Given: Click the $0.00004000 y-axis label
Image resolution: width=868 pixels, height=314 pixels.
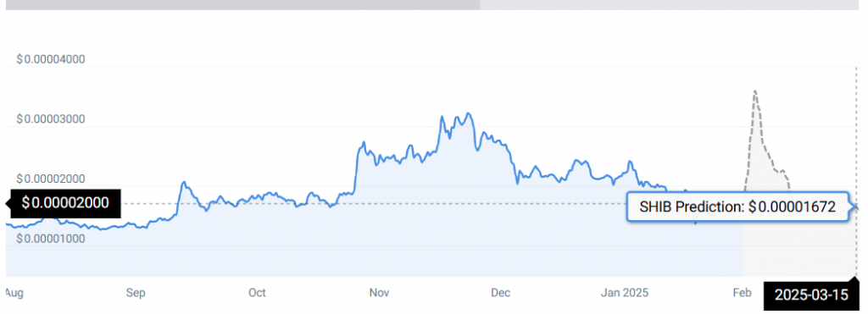Looking at the screenshot, I should [x=50, y=59].
